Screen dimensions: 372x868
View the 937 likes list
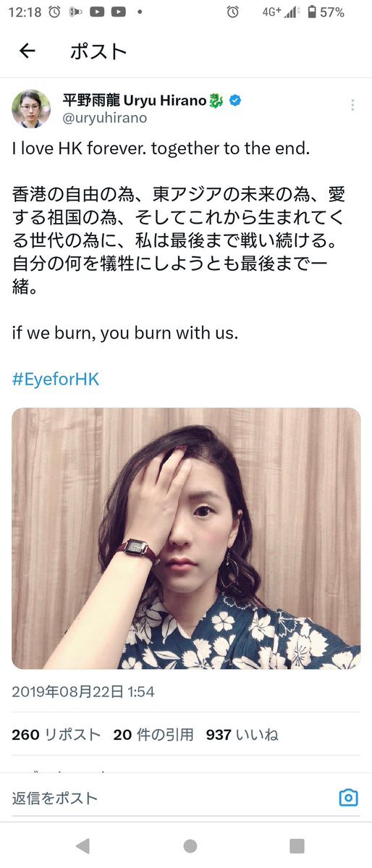(x=242, y=735)
